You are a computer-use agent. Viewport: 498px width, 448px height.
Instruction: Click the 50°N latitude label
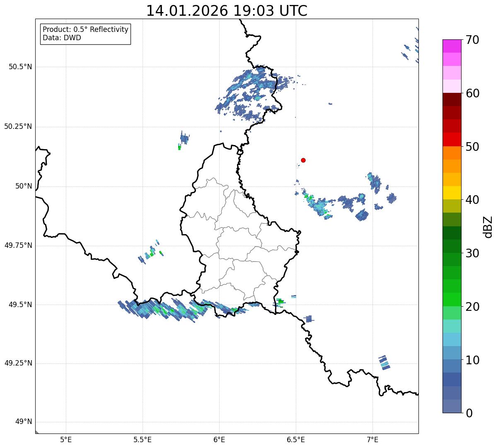tap(24, 186)
